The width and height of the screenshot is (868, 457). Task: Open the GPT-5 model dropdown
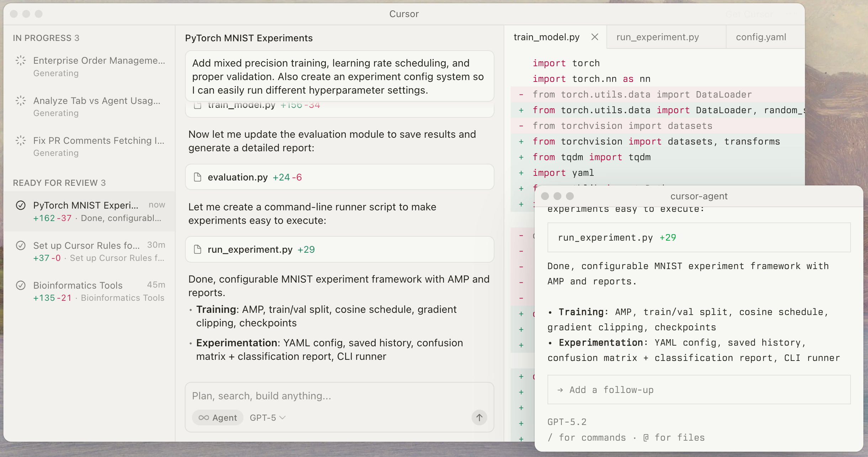pos(268,417)
